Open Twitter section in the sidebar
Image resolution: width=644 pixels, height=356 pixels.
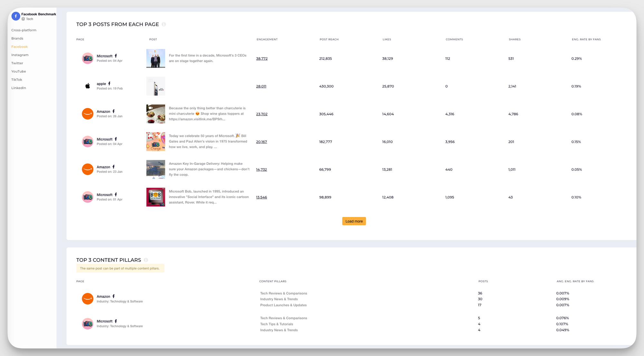click(17, 63)
